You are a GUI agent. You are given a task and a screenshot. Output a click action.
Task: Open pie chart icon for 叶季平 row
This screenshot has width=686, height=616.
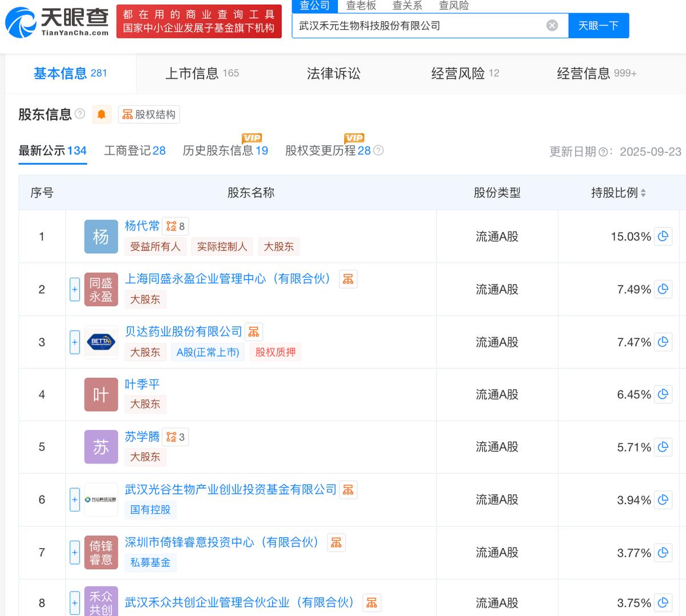click(663, 394)
